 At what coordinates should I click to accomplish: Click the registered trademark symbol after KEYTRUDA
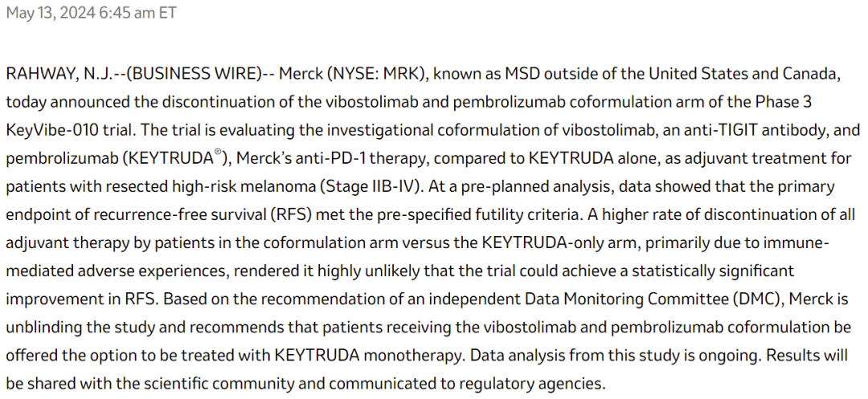click(x=218, y=154)
